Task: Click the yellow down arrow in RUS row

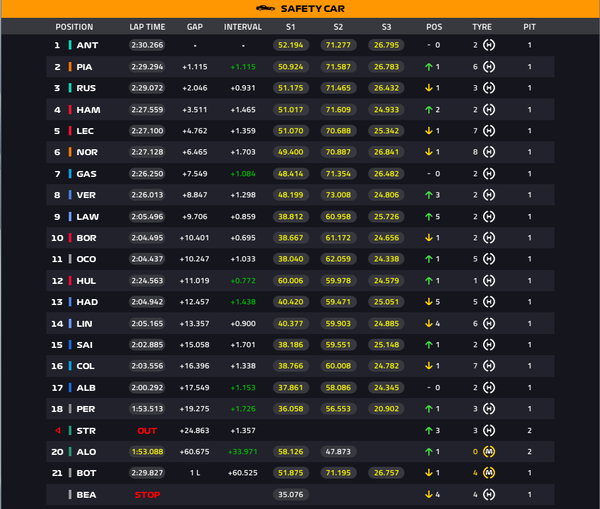Action: click(429, 88)
